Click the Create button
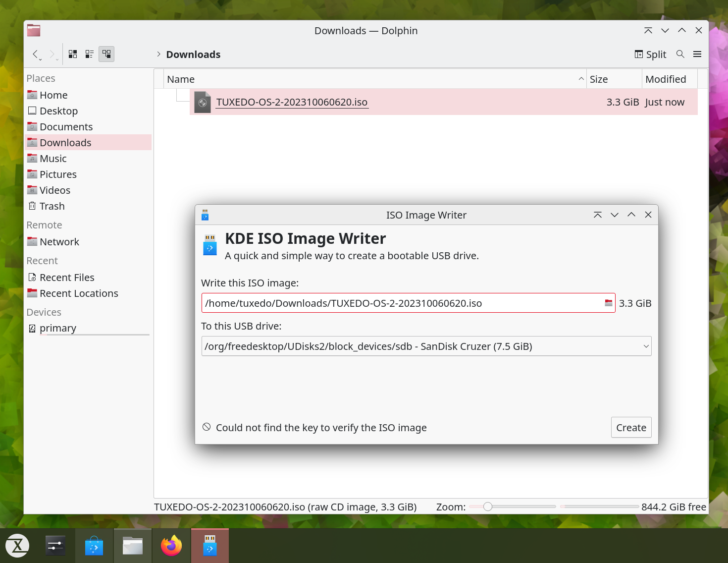 tap(631, 428)
